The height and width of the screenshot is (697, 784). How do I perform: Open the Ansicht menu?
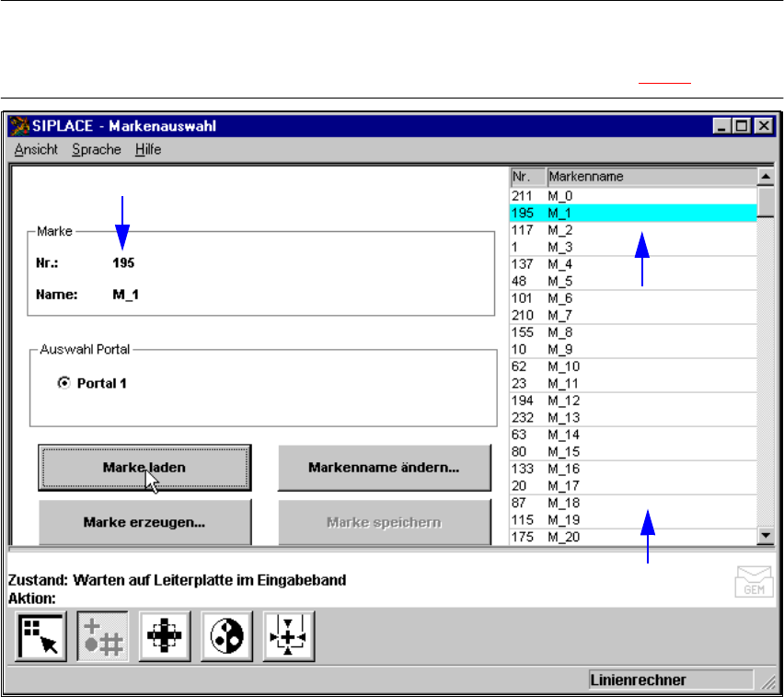(36, 149)
